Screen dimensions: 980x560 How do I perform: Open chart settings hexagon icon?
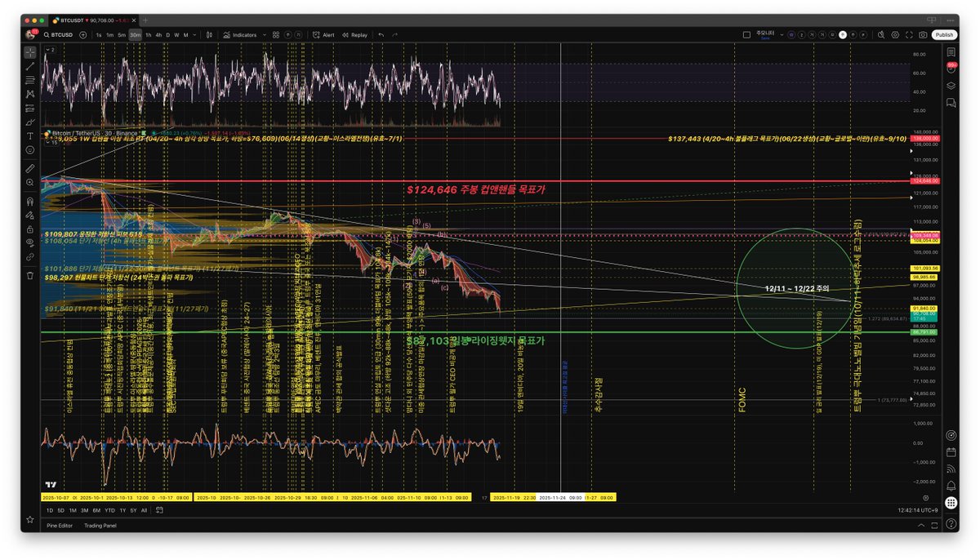895,35
